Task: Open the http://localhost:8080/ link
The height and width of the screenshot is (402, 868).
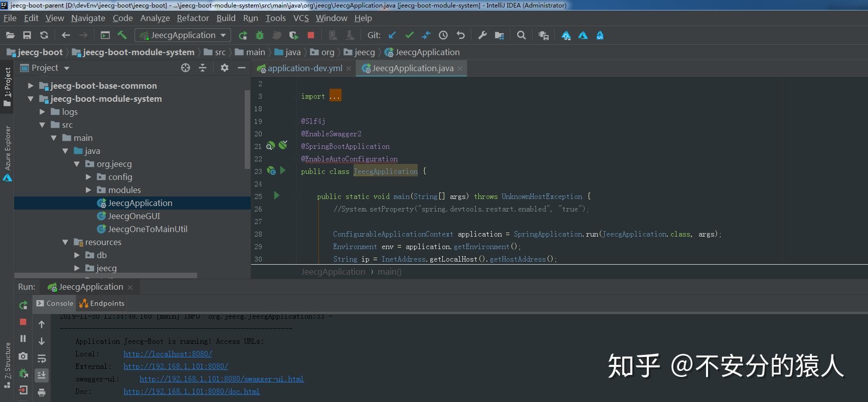Action: (168, 354)
